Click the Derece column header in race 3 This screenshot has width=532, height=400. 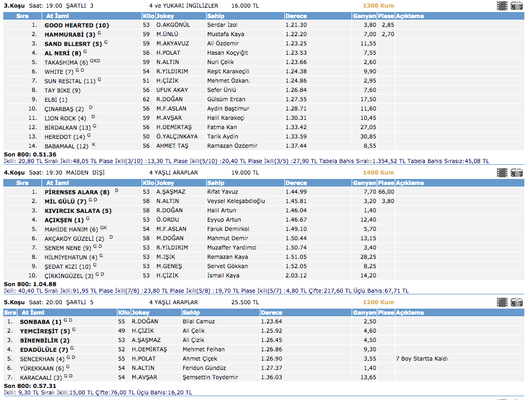click(x=296, y=16)
